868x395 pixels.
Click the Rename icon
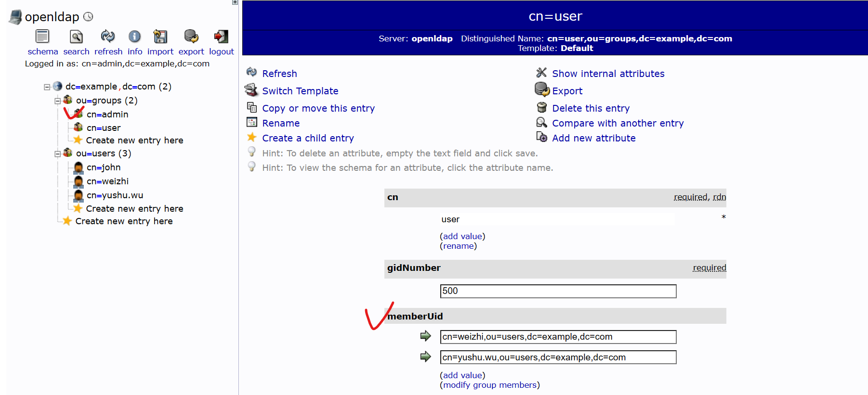(x=252, y=122)
